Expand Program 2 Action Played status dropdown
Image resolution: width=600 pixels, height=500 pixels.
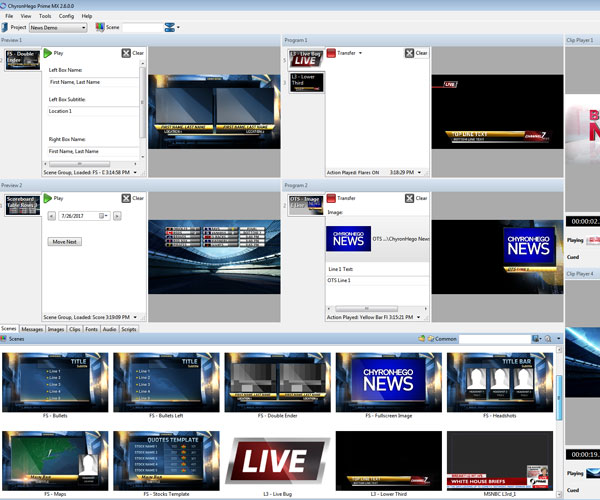tap(419, 317)
